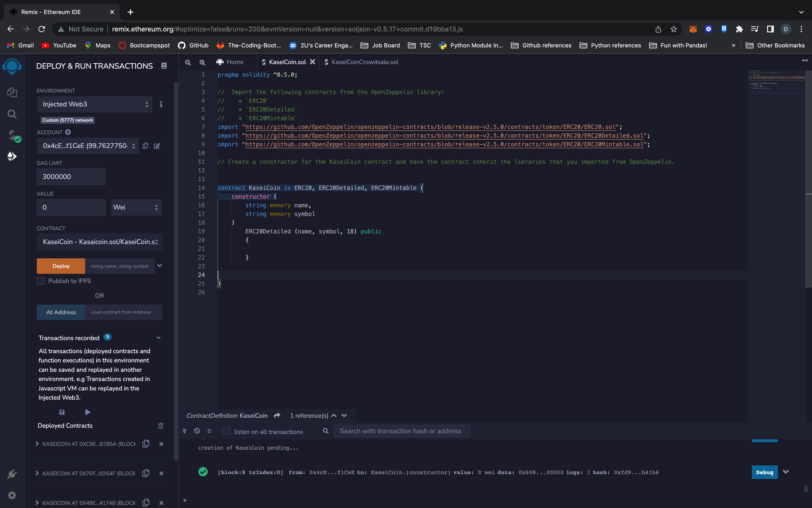The height and width of the screenshot is (508, 812).
Task: Click the plus icon next to ACCOUNT
Action: click(x=68, y=132)
